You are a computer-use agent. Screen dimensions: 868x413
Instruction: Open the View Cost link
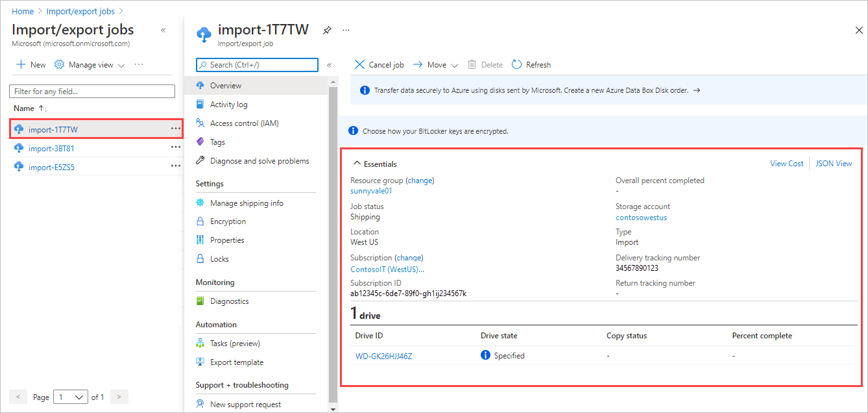(x=787, y=164)
